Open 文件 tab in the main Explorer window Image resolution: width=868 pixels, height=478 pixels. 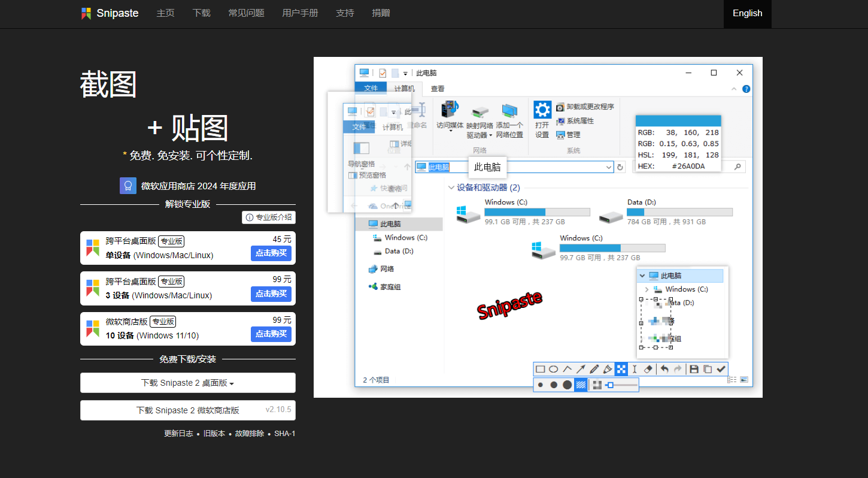click(371, 89)
